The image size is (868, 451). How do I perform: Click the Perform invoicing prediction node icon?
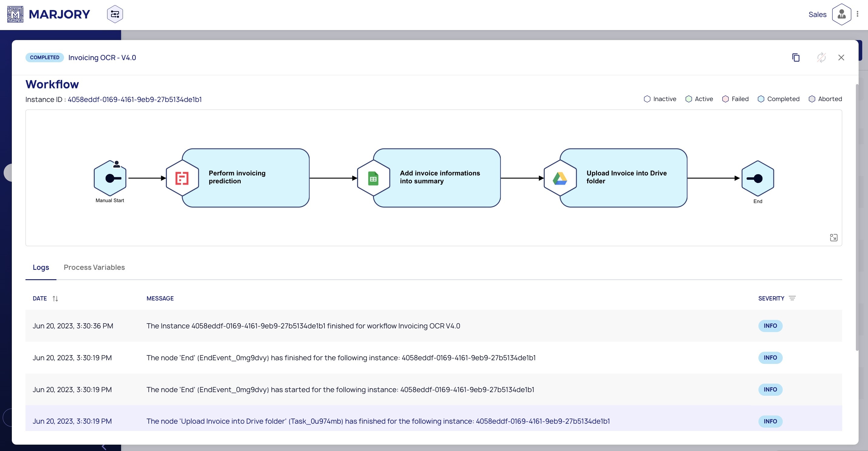pyautogui.click(x=182, y=178)
